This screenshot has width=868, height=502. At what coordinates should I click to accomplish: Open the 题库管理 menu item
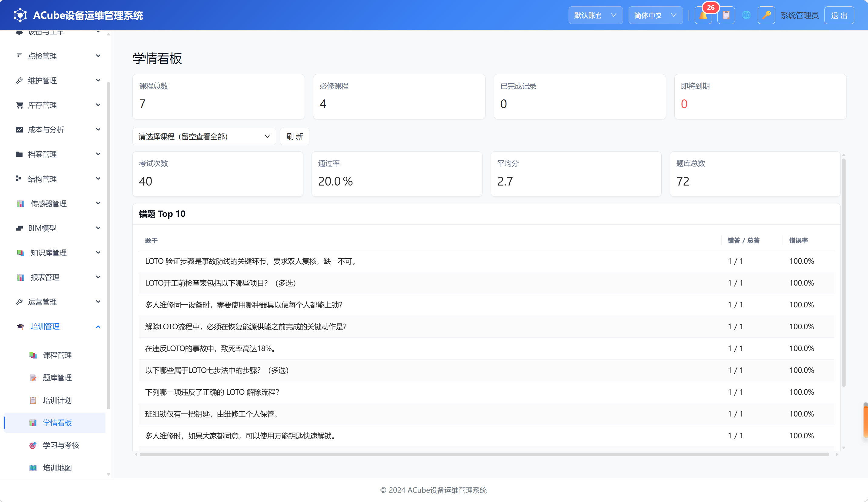pos(55,378)
